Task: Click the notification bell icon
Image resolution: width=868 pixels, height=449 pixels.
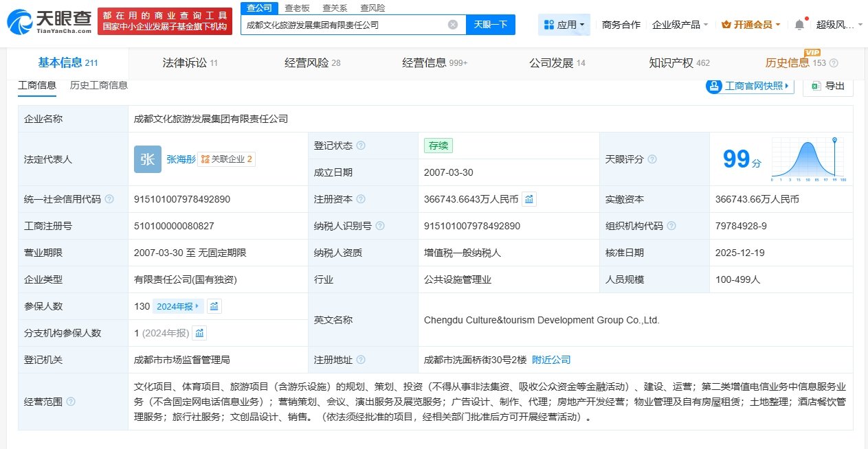Action: 799,25
